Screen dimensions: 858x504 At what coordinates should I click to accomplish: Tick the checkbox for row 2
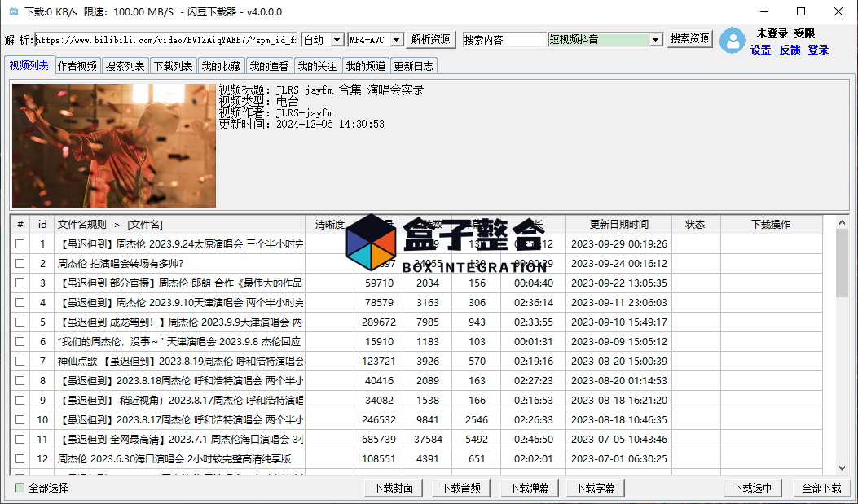[x=20, y=264]
